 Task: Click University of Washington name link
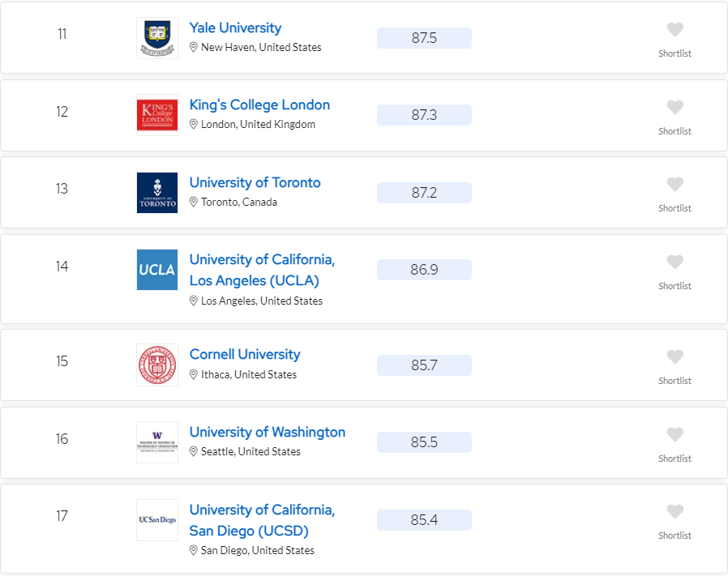[267, 432]
